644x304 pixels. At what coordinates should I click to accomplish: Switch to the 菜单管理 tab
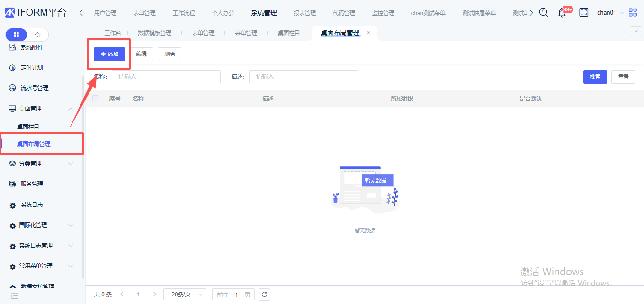(246, 33)
